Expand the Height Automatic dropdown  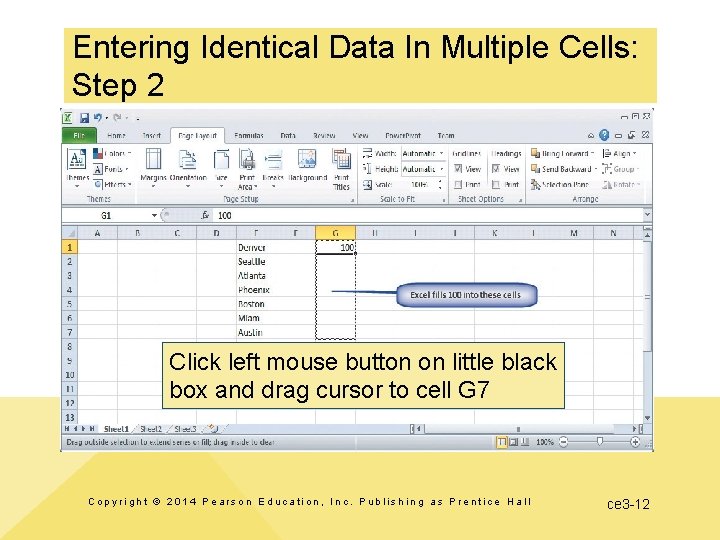(x=442, y=169)
